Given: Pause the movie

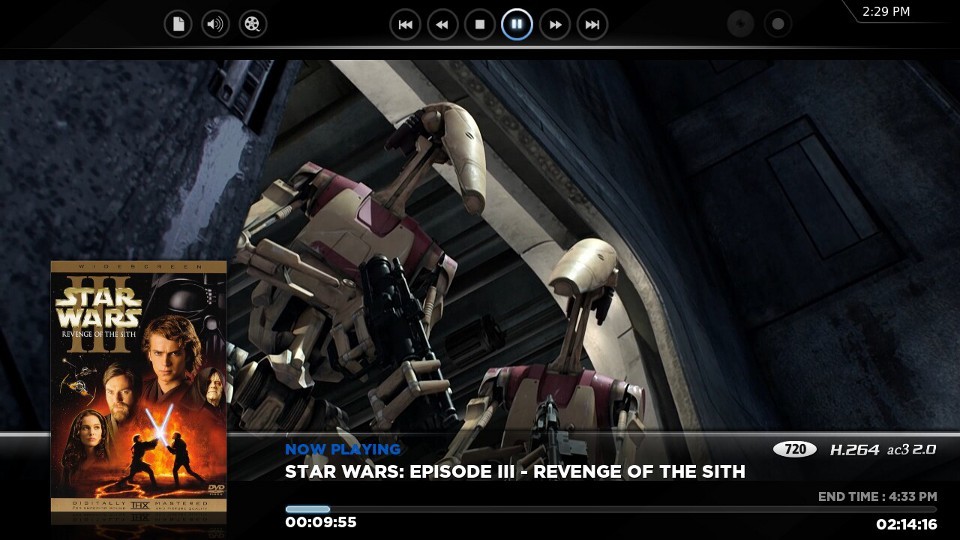Looking at the screenshot, I should [517, 24].
